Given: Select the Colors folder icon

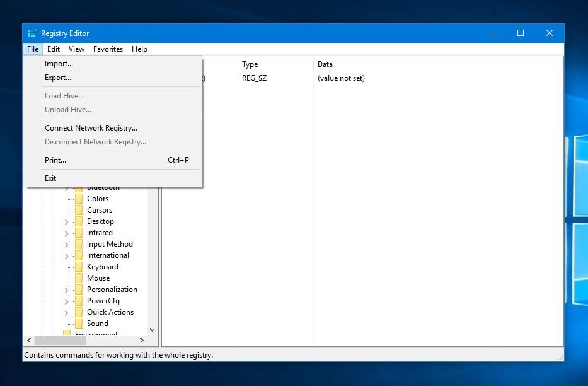Looking at the screenshot, I should click(x=79, y=199).
